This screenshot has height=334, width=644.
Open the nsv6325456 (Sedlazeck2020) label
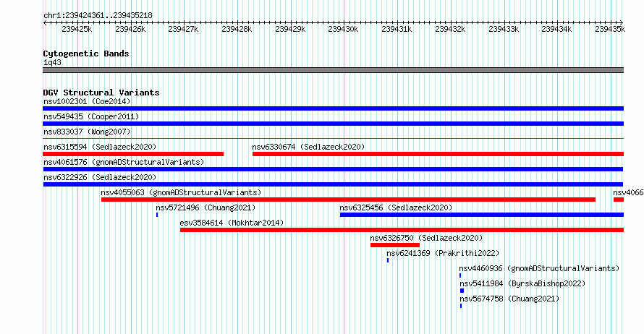pos(396,207)
